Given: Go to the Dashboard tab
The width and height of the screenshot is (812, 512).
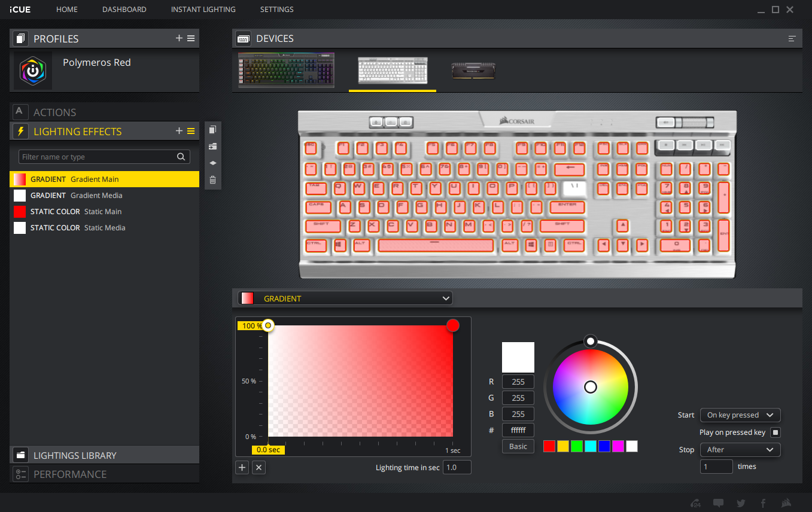Looking at the screenshot, I should [124, 10].
